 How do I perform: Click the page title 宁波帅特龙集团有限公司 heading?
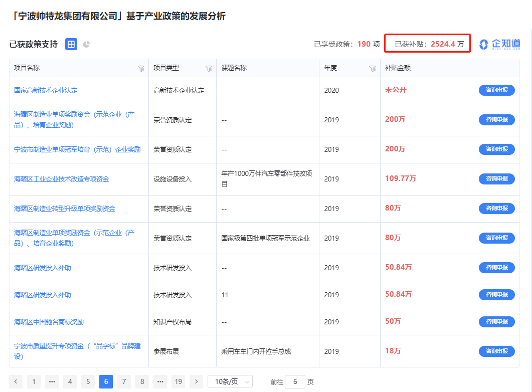[x=118, y=16]
